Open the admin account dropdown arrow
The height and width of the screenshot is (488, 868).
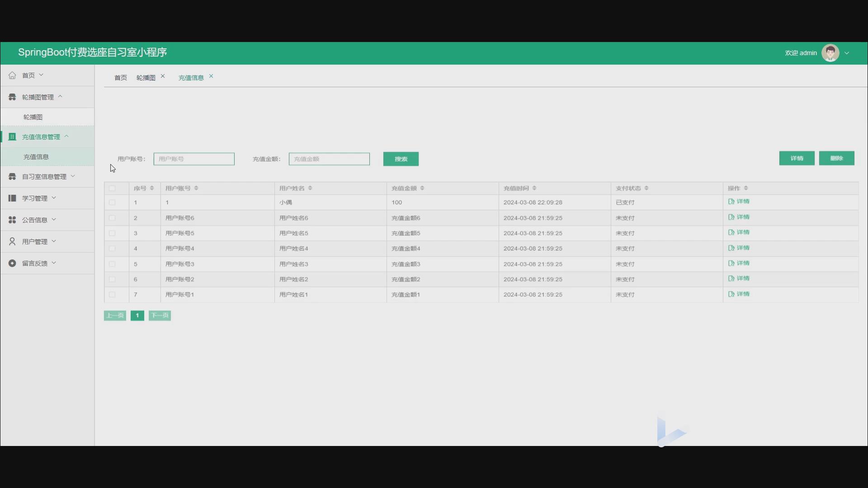click(x=847, y=53)
